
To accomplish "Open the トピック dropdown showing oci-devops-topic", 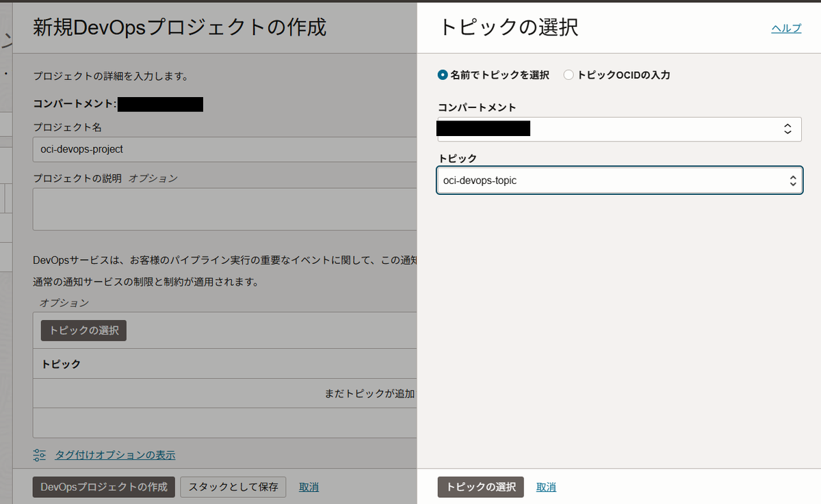I will pyautogui.click(x=619, y=181).
